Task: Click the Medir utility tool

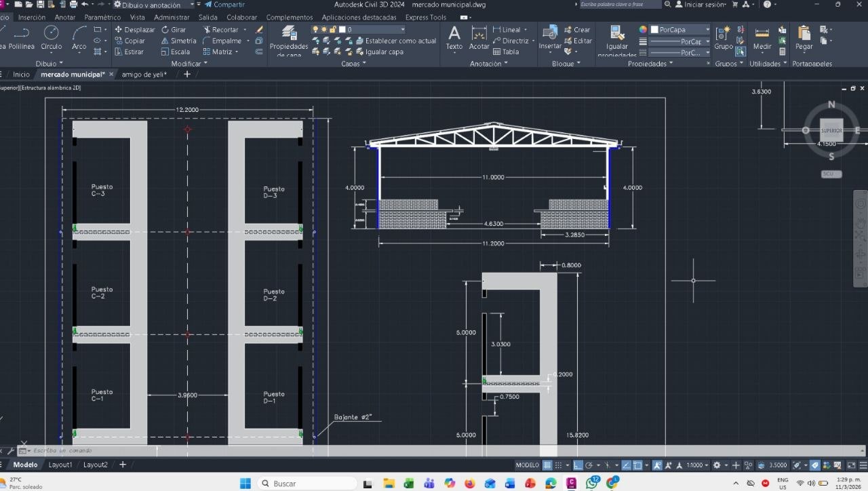Action: (x=762, y=38)
